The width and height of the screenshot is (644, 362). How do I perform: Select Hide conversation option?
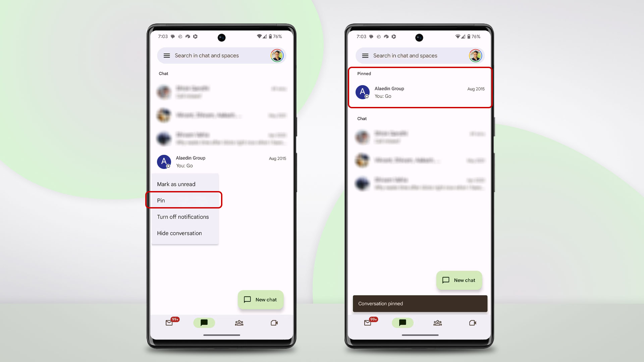coord(179,233)
